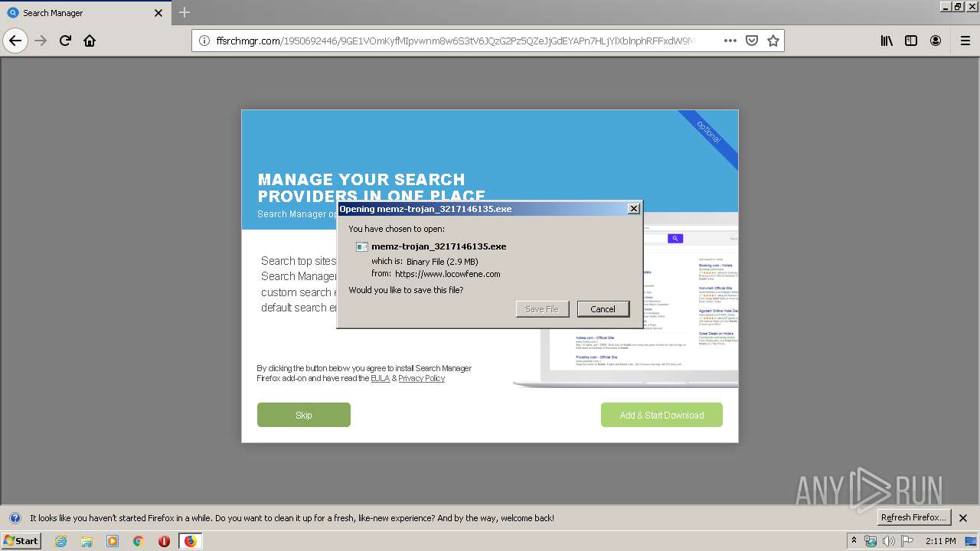Launch Opera from taskbar
Image resolution: width=980 pixels, height=551 pixels.
[x=164, y=541]
